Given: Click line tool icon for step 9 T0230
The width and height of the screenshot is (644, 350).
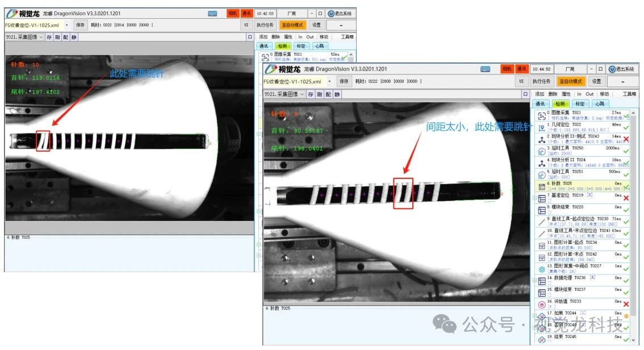Looking at the screenshot, I should (542, 222).
